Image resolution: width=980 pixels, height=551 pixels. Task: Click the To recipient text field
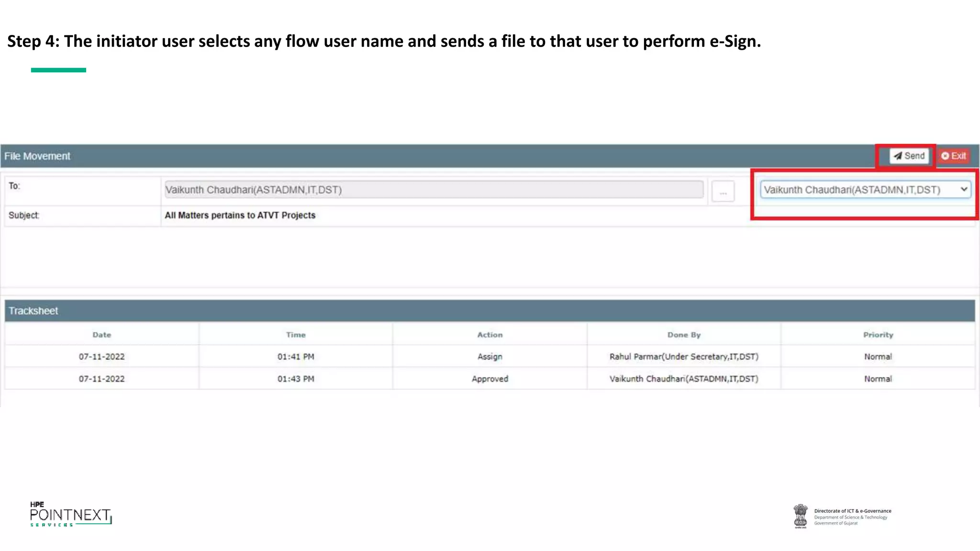434,190
